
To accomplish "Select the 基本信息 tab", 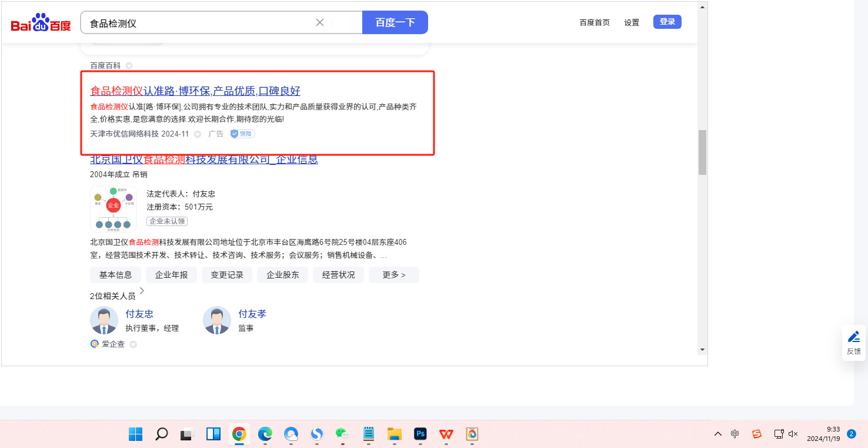I will [115, 275].
